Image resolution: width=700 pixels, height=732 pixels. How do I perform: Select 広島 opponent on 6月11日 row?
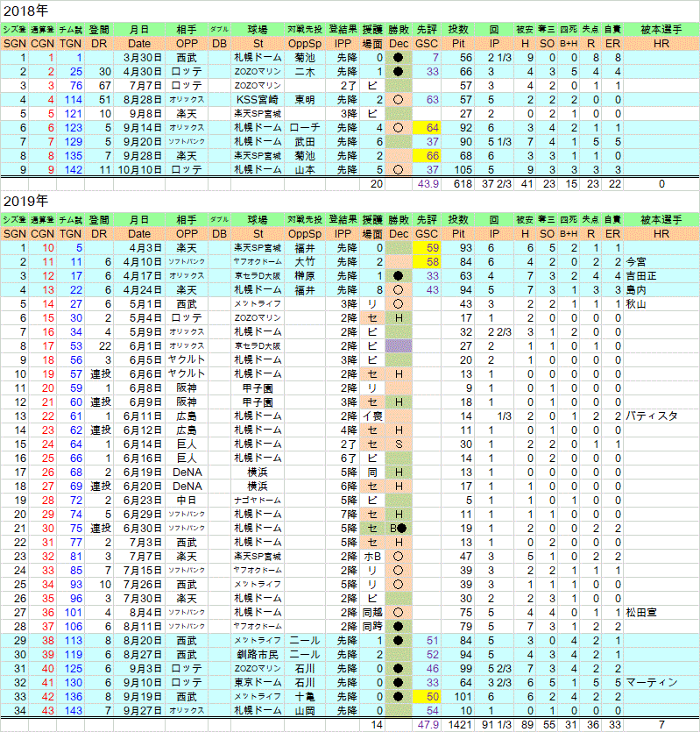(187, 416)
